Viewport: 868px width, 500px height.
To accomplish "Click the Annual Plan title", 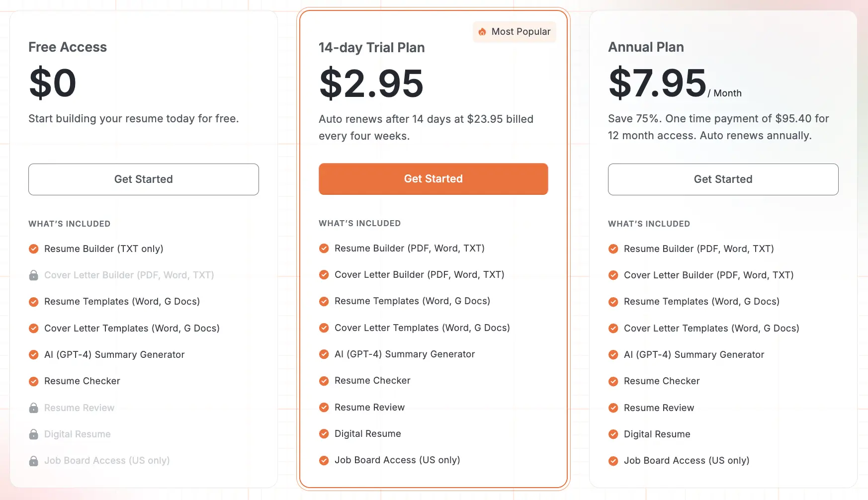I will 646,47.
